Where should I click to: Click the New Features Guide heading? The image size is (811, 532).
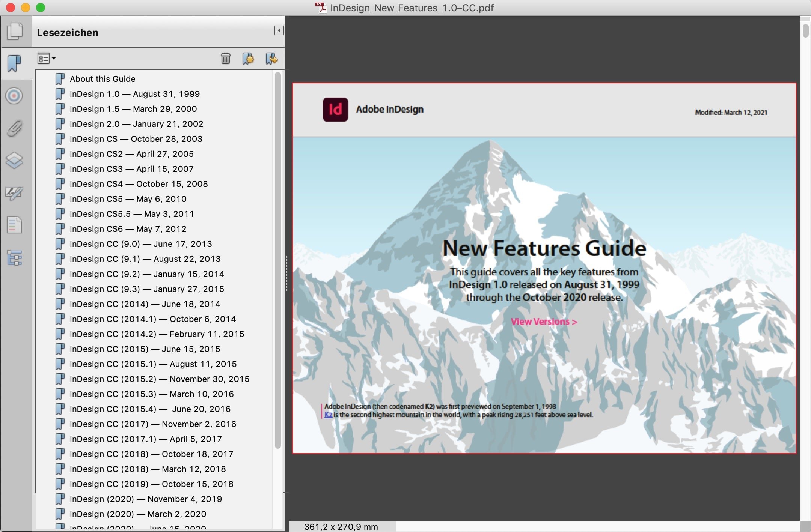point(544,248)
